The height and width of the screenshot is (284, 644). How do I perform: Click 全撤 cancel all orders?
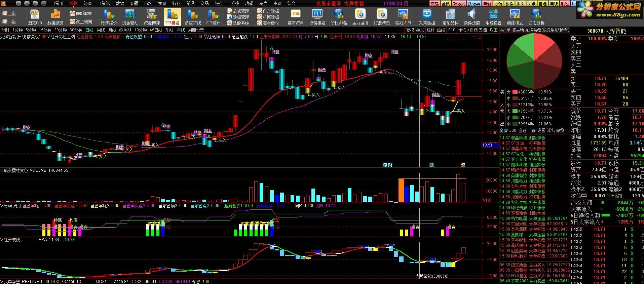[x=446, y=3]
